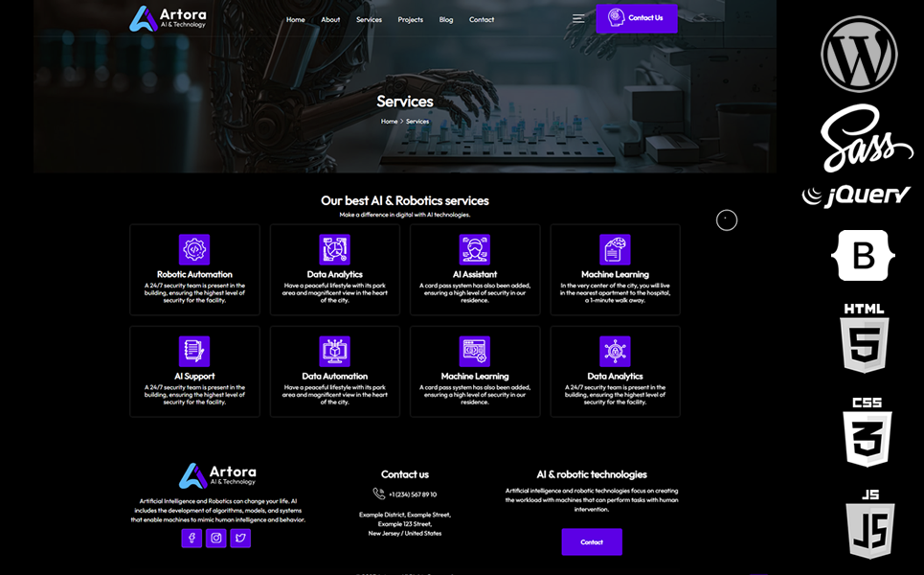This screenshot has width=924, height=575.
Task: Click the WordPress logo icon
Action: [x=859, y=55]
